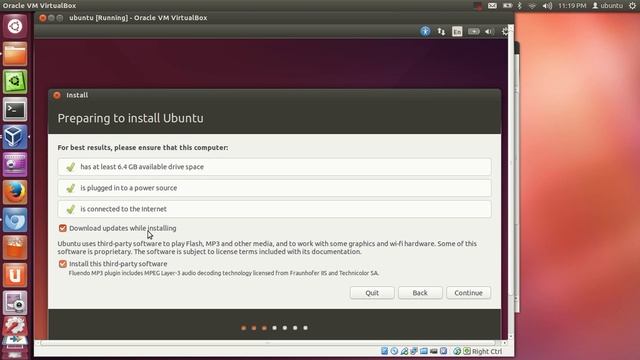Open System Settings wrench icon in launcher

point(15,326)
